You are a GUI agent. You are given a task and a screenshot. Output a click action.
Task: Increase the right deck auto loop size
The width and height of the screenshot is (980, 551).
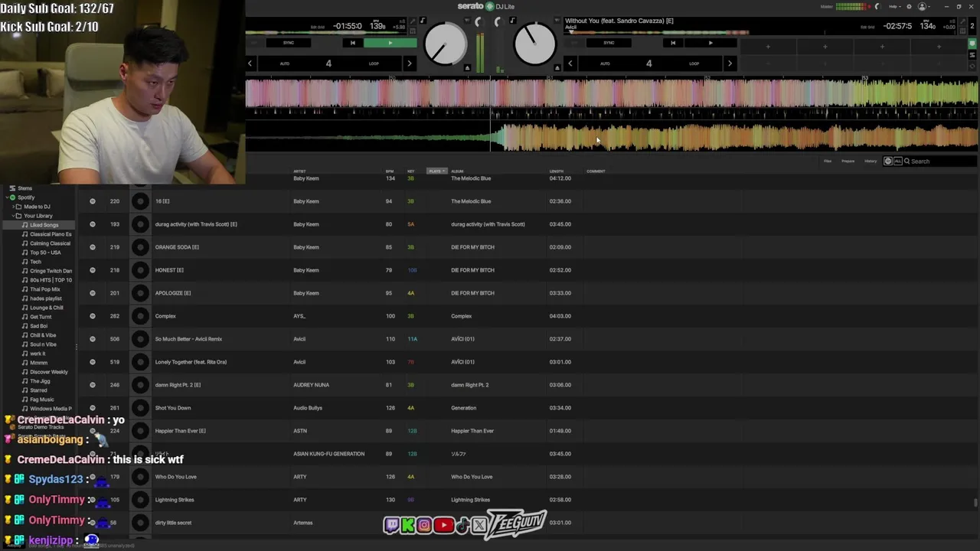730,64
